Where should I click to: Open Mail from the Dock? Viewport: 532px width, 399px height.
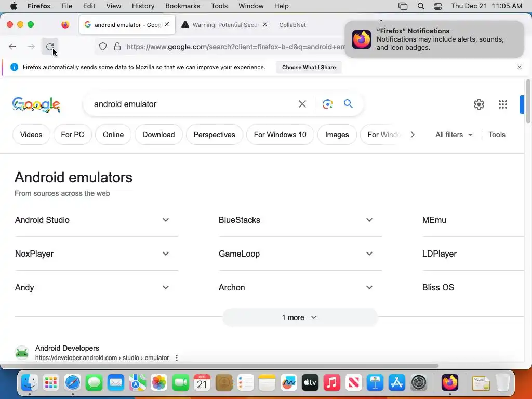[x=116, y=383]
